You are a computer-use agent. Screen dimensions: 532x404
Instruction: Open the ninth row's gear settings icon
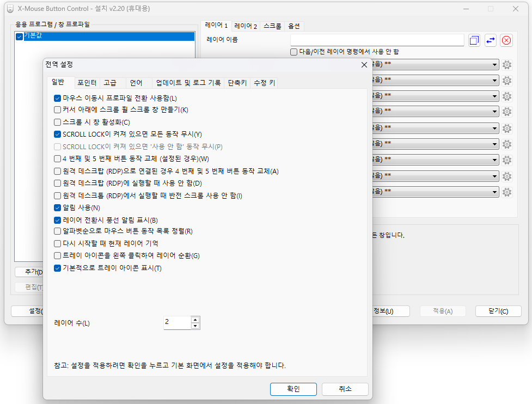[507, 192]
